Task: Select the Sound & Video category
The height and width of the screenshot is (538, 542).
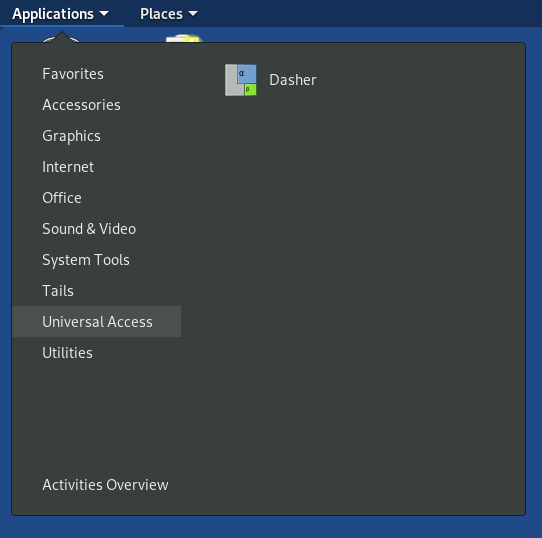Action: coord(96,229)
